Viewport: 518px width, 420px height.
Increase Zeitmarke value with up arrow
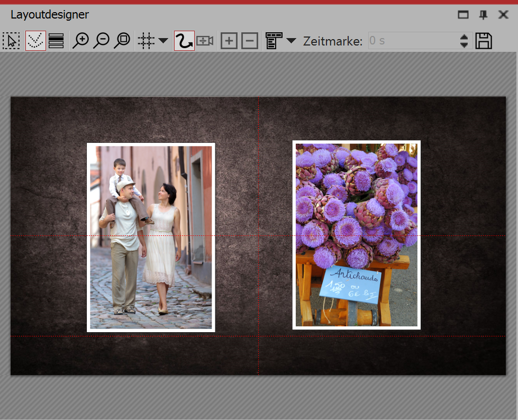(464, 37)
